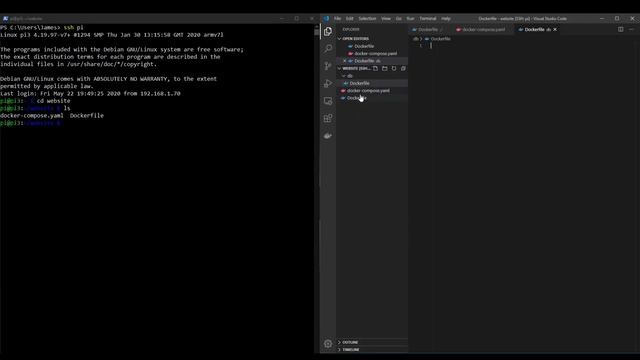Click 'Dockerfile' in terminal ls output
The height and width of the screenshot is (360, 640).
87,116
